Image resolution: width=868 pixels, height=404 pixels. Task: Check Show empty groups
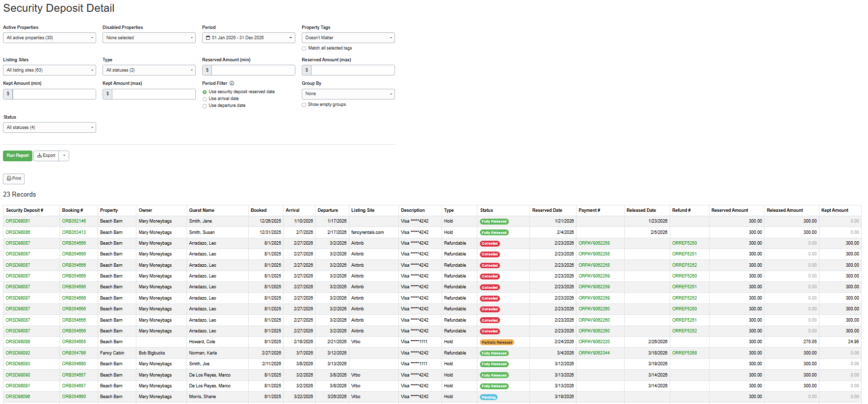click(x=304, y=105)
